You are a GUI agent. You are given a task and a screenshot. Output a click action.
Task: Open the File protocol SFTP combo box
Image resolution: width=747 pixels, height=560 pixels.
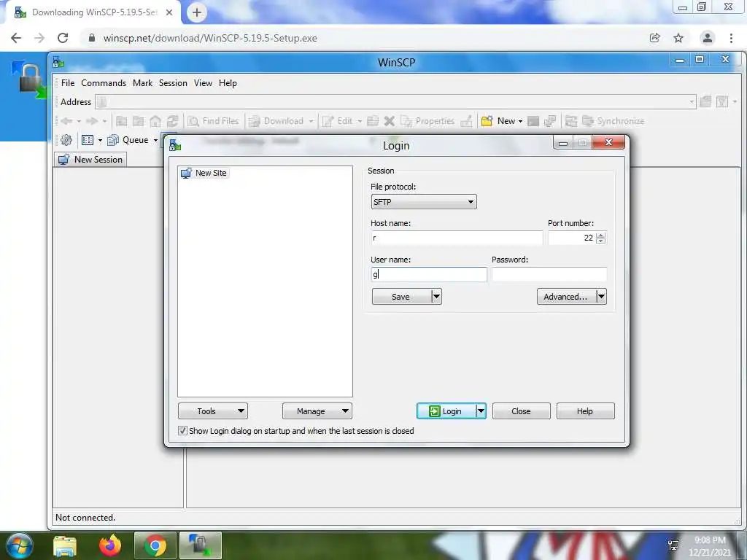424,202
